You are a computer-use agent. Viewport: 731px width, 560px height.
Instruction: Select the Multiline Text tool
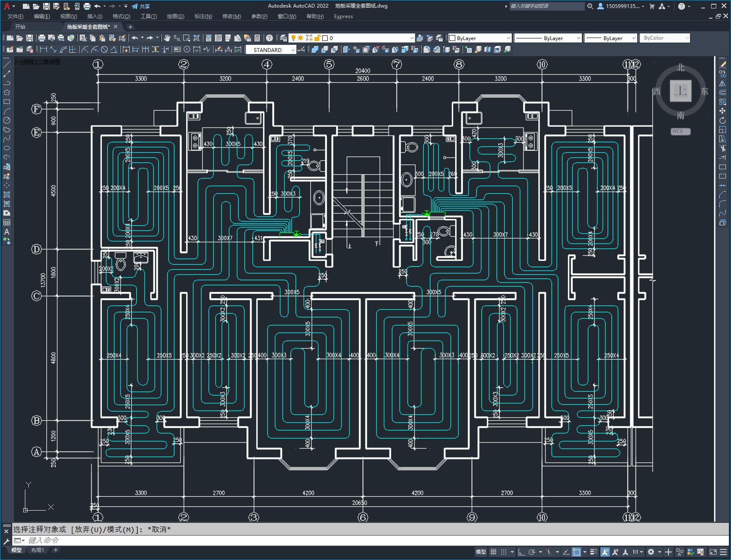coord(6,232)
